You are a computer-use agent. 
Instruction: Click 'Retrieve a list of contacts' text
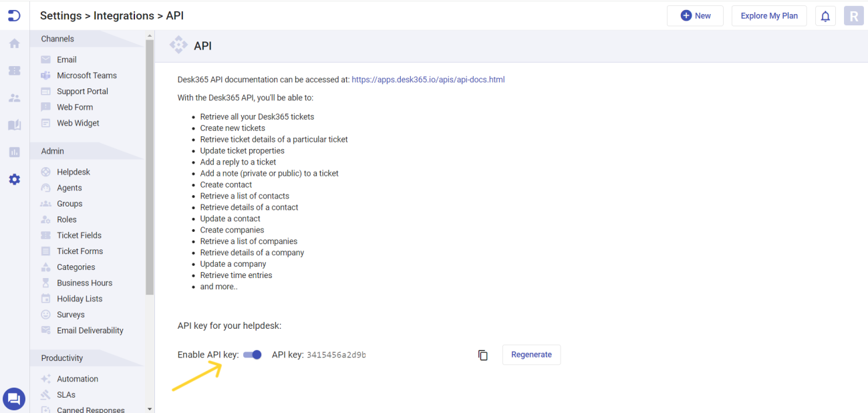click(x=245, y=196)
